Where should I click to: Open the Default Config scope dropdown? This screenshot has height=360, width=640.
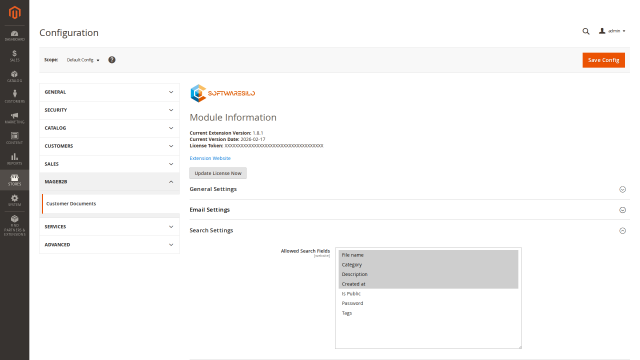pyautogui.click(x=83, y=60)
